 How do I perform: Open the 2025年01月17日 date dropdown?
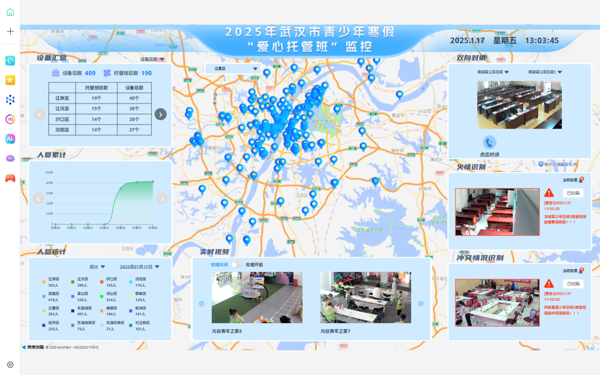click(x=139, y=267)
